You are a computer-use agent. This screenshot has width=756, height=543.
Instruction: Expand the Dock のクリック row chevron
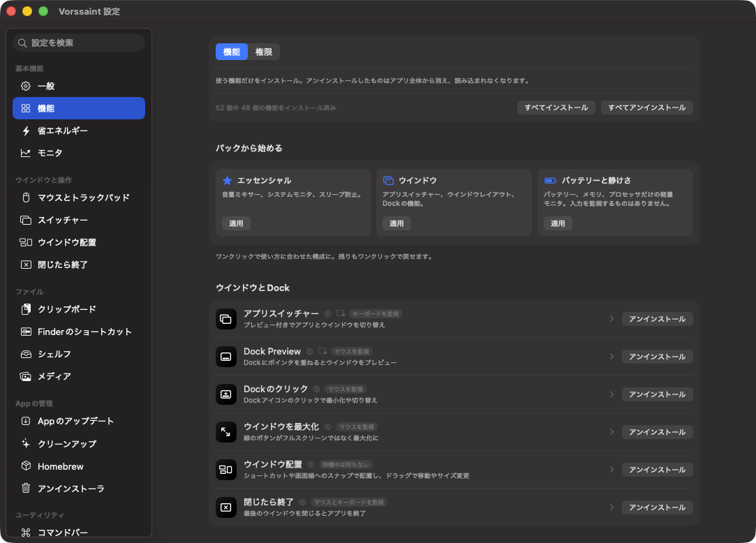[612, 394]
